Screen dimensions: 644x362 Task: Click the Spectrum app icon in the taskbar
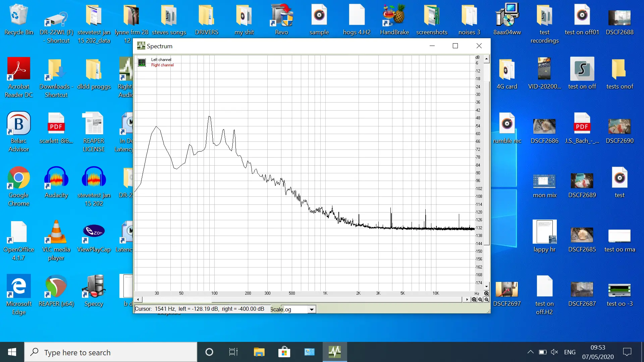tap(334, 352)
